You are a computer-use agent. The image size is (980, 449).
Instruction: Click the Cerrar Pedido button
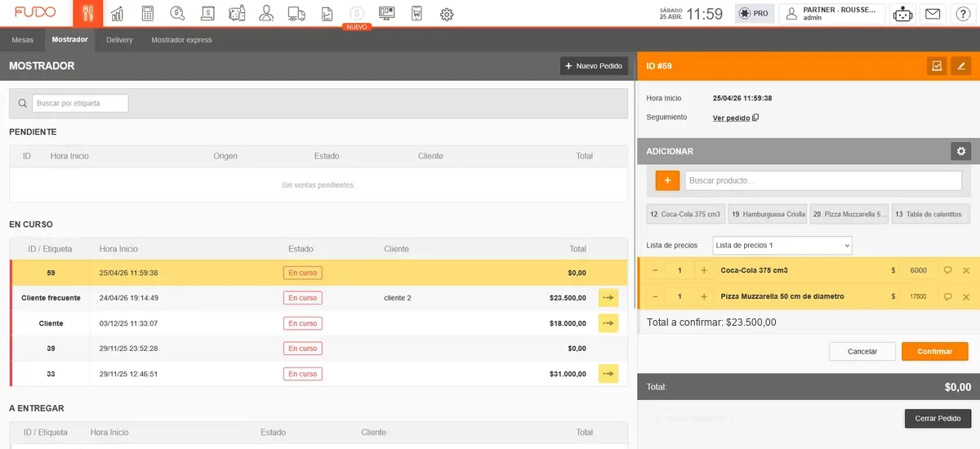(938, 418)
